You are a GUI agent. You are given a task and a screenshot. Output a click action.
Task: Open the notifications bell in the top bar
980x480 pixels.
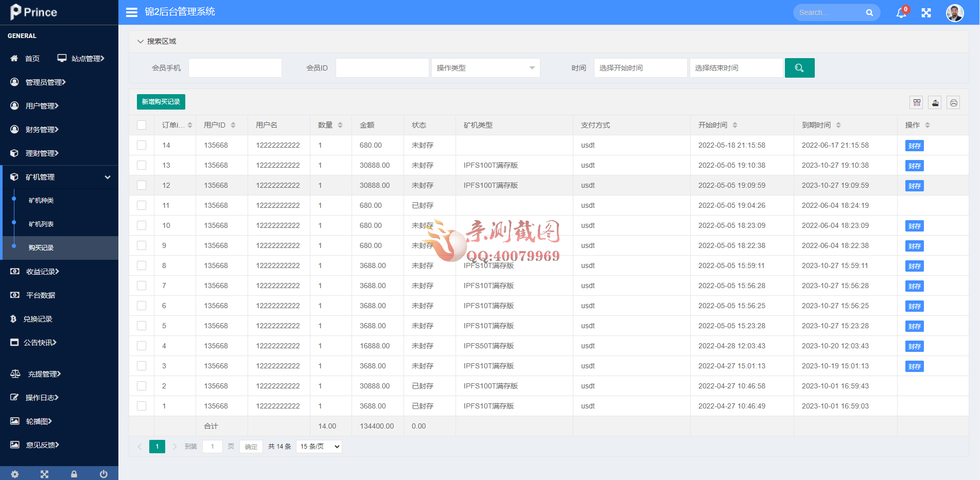pyautogui.click(x=900, y=12)
